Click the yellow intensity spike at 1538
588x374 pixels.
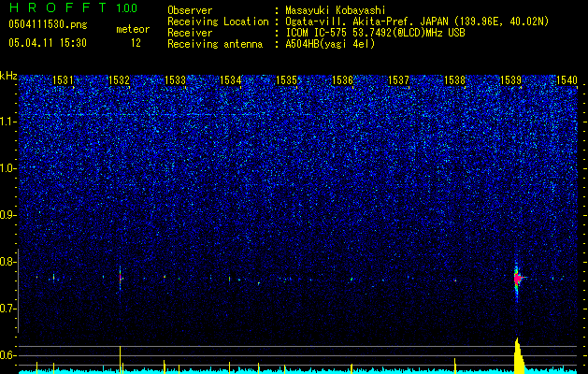click(x=455, y=366)
